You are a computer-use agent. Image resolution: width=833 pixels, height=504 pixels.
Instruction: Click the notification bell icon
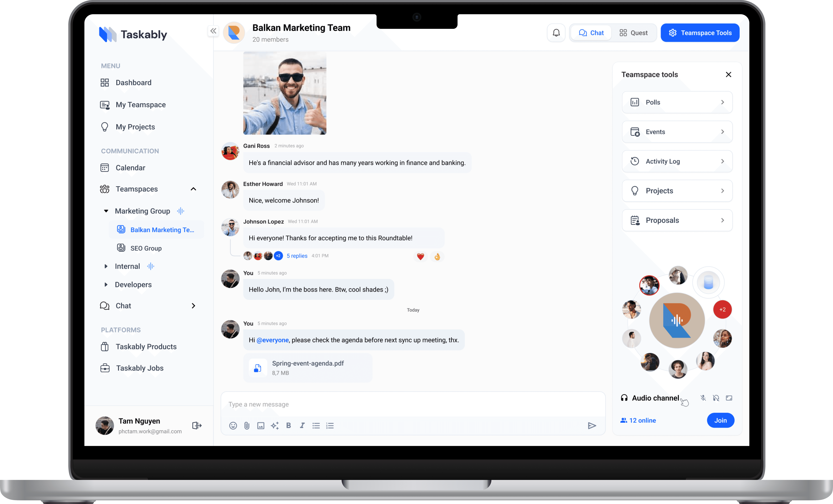click(556, 33)
